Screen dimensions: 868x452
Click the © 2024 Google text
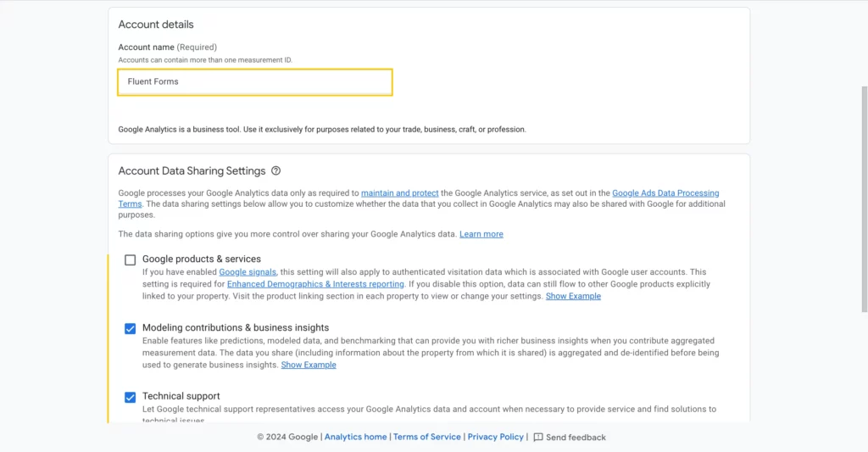[287, 437]
